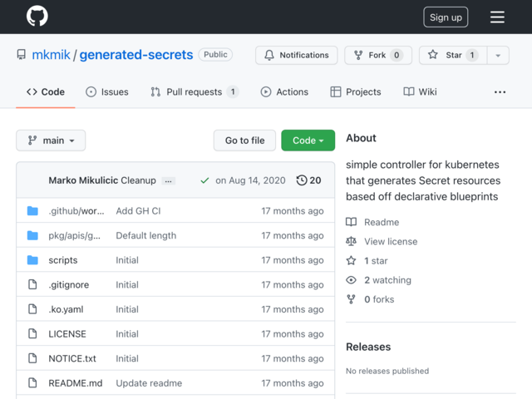Click the No releases published text

(387, 371)
